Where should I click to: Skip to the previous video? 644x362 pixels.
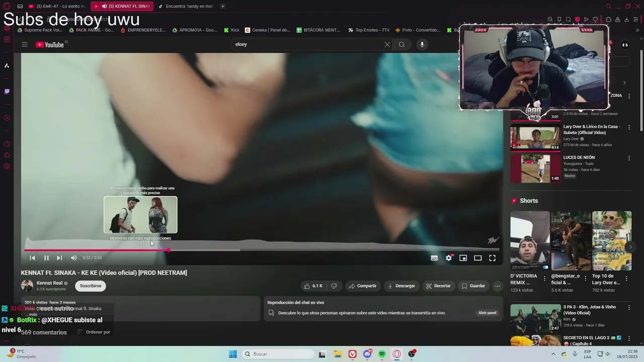32,258
